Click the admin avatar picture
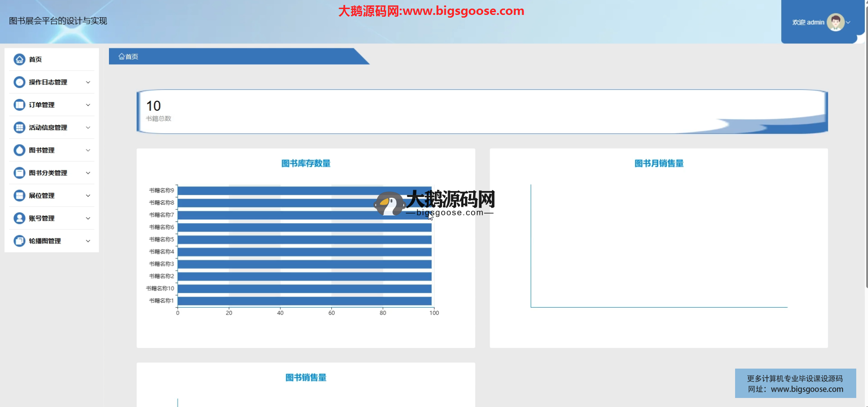This screenshot has height=407, width=868. pos(835,22)
